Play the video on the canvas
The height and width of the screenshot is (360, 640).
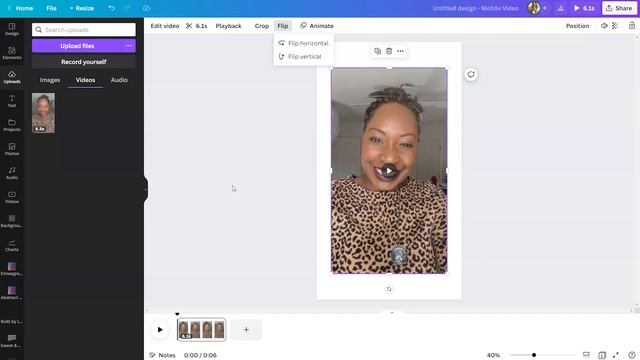point(389,171)
